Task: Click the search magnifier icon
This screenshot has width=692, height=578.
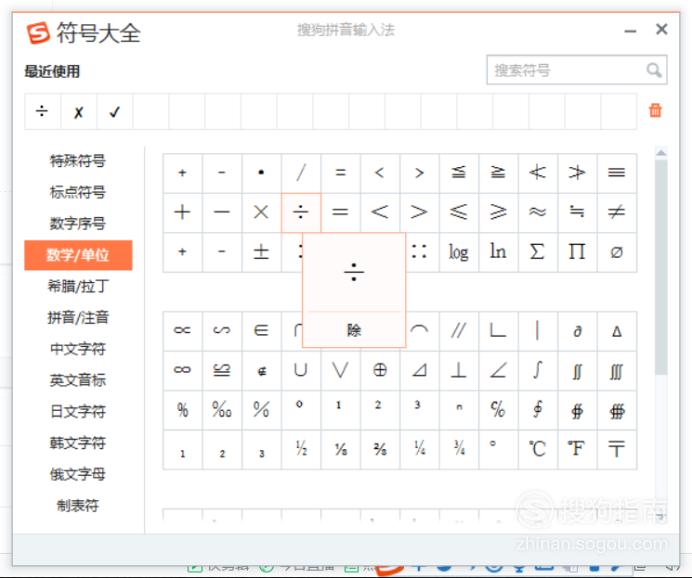Action: click(x=654, y=70)
